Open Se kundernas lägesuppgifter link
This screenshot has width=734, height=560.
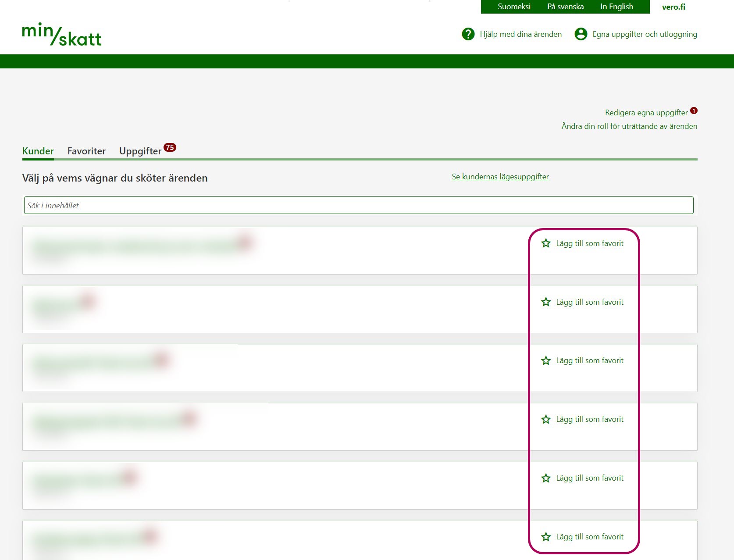(500, 177)
